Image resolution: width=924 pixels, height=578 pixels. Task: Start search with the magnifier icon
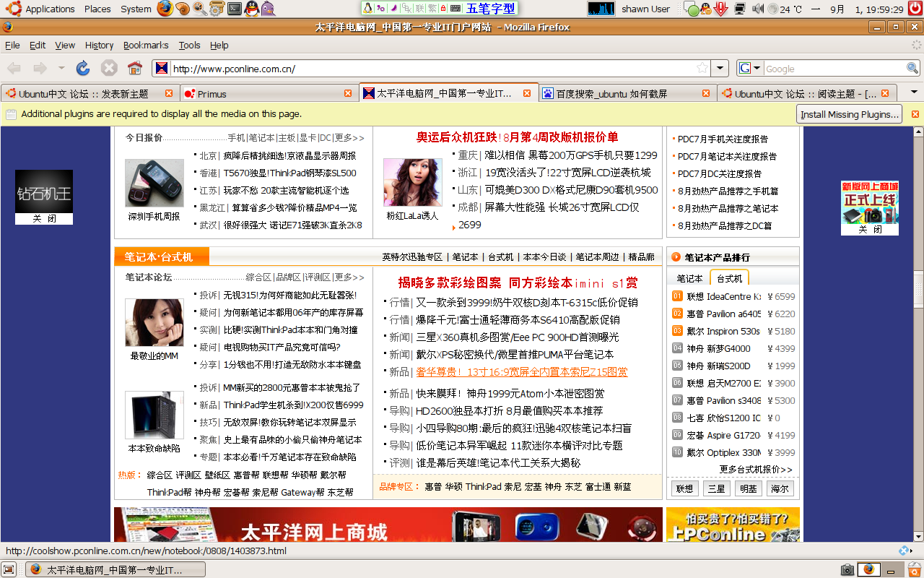[x=912, y=68]
